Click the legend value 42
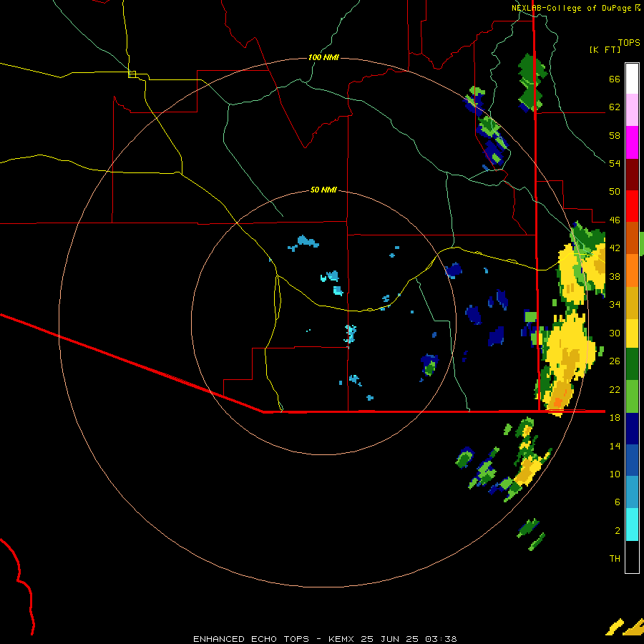 tap(615, 248)
